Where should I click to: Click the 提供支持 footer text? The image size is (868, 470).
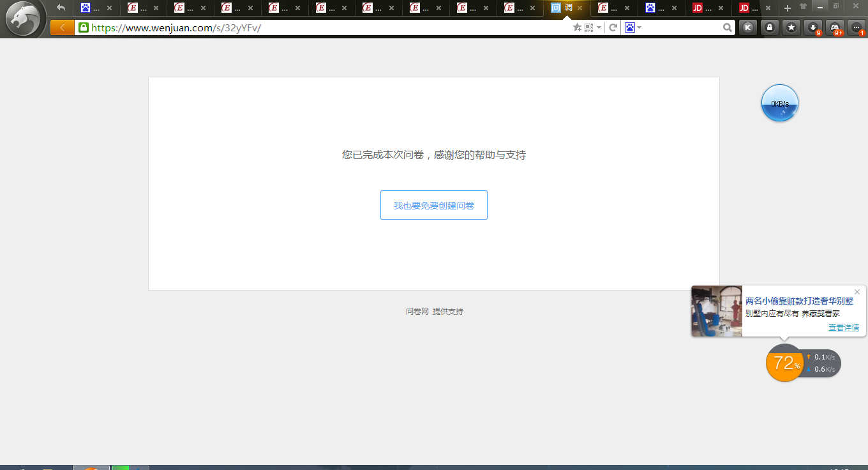point(448,312)
